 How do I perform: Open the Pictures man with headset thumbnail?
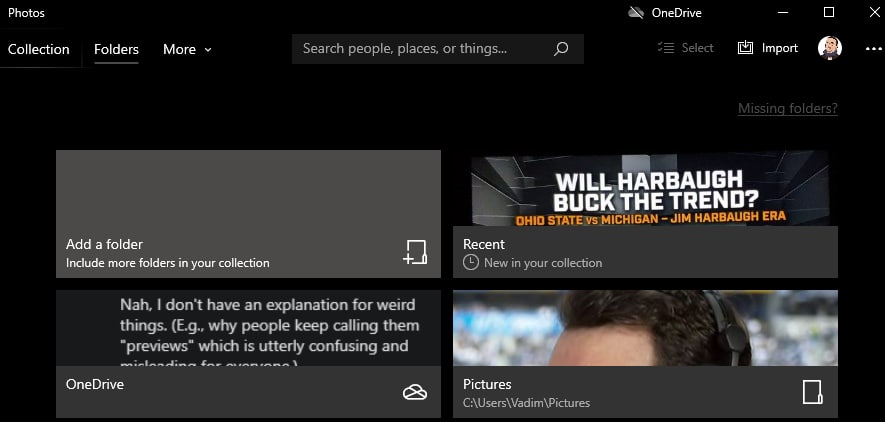point(645,328)
